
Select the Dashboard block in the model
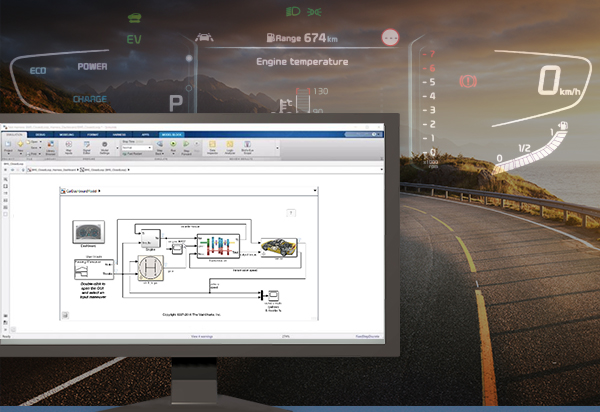point(89,231)
